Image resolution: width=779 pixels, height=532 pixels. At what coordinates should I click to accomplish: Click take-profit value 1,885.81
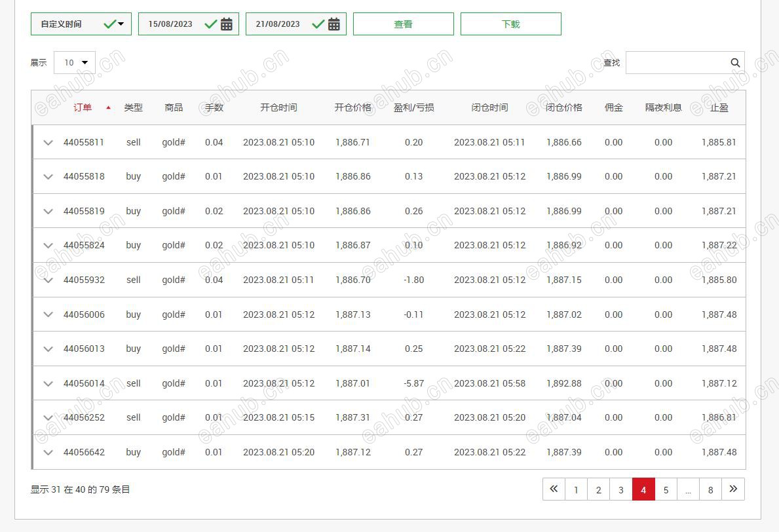click(x=719, y=142)
